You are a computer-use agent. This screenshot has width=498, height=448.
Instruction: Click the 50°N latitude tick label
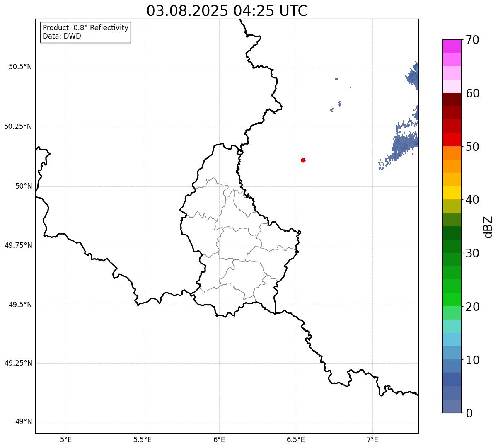(x=24, y=186)
